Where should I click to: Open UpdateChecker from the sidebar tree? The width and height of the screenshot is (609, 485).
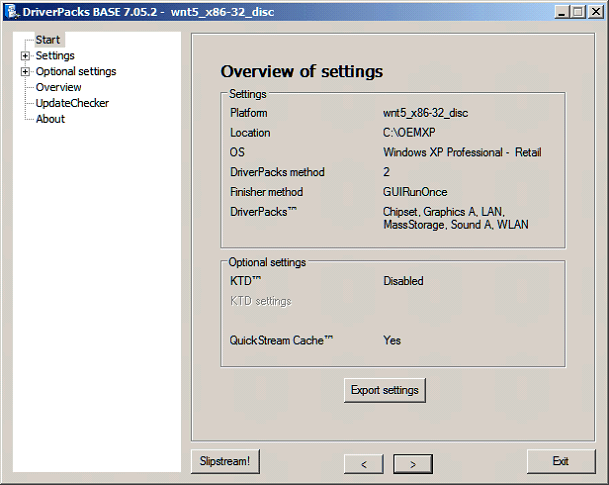point(72,103)
